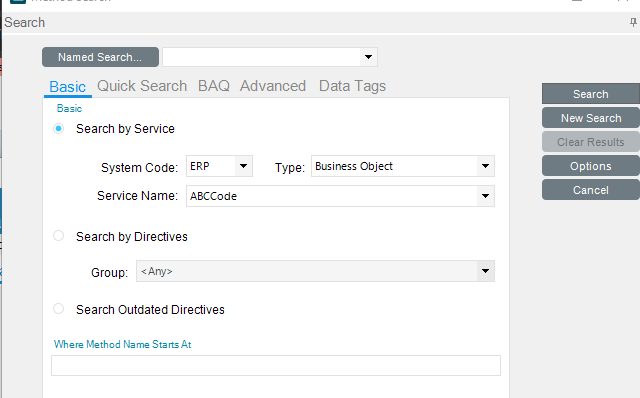Expand the Named Search dropdown arrow
This screenshot has width=640, height=398.
(x=369, y=57)
